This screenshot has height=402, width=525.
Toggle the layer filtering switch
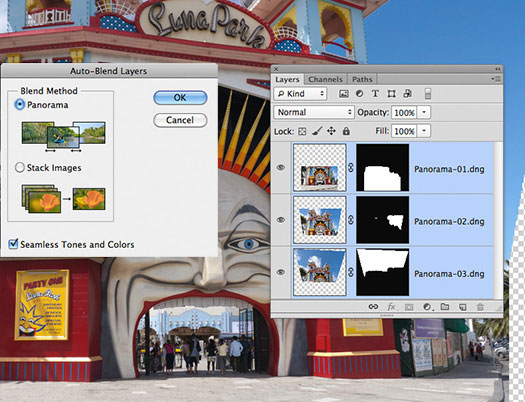click(428, 94)
